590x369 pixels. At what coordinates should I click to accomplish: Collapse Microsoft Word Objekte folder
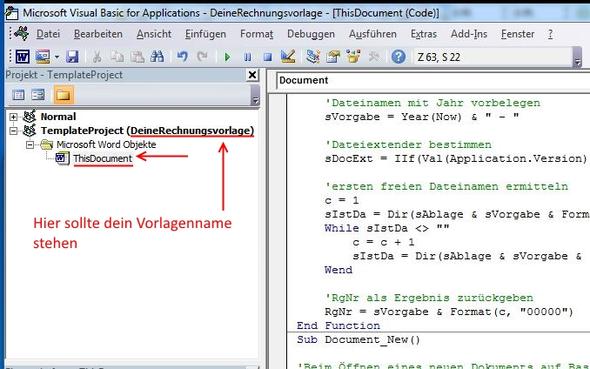[x=30, y=145]
